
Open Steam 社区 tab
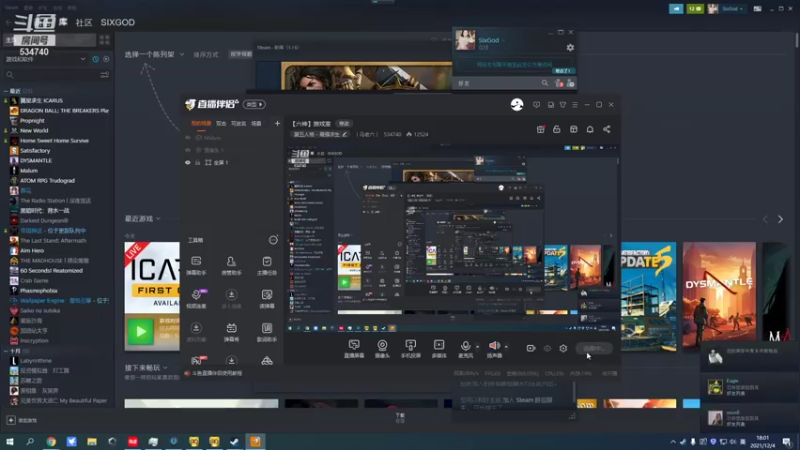click(x=84, y=22)
